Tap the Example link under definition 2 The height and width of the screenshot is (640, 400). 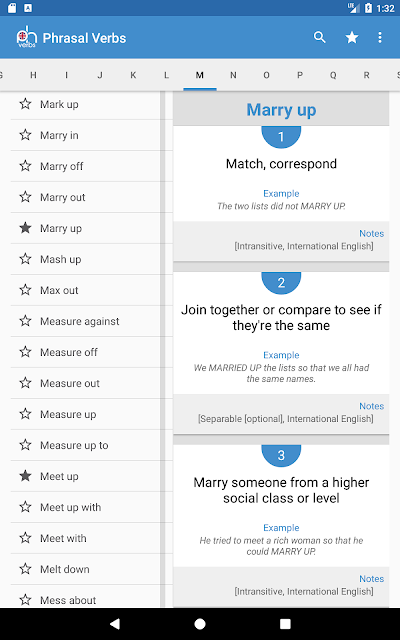point(281,355)
